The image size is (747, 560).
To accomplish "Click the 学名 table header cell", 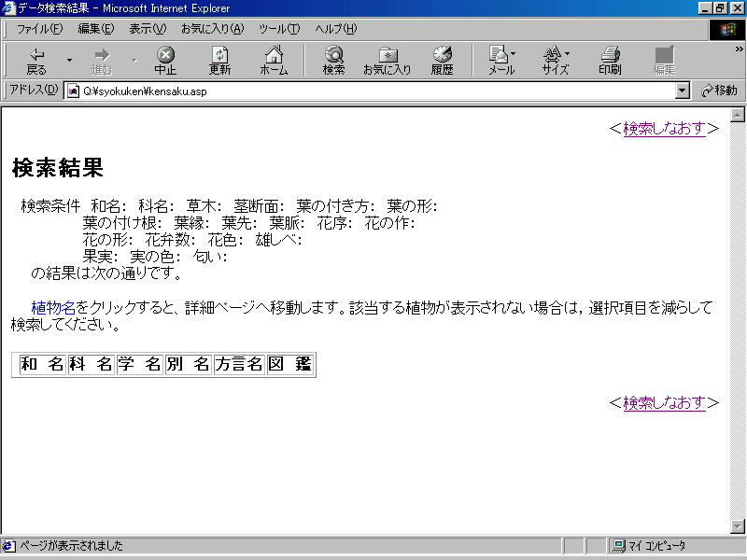I will (x=140, y=364).
